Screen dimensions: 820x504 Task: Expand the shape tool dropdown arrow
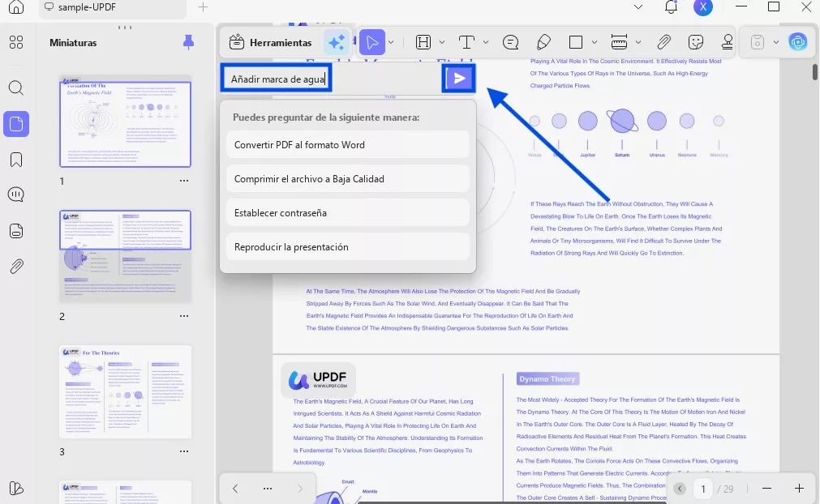[594, 42]
